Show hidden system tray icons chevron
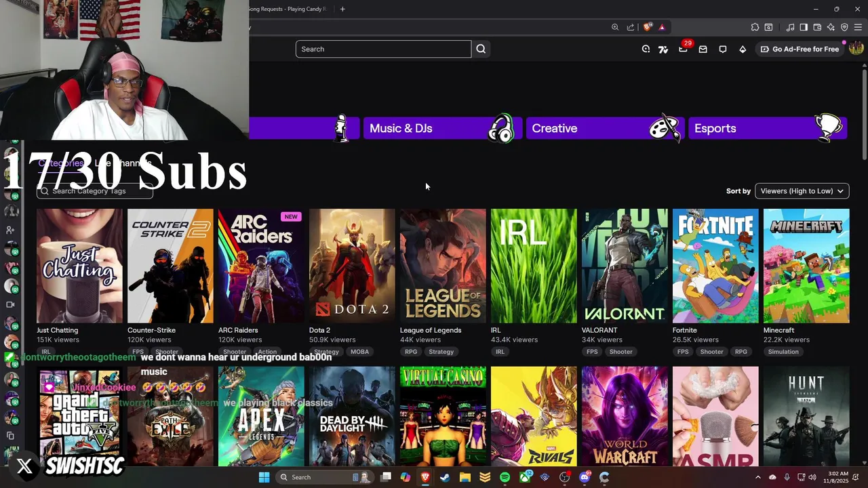 pyautogui.click(x=758, y=477)
